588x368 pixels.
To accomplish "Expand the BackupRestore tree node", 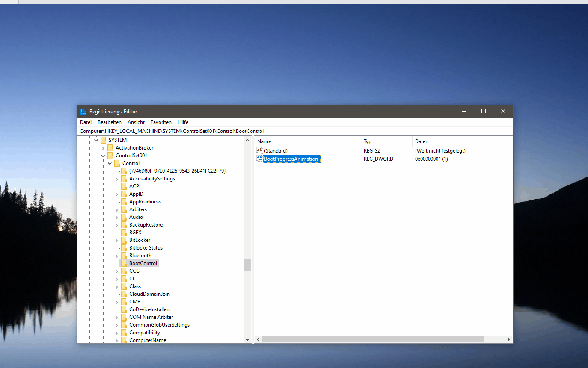I will click(x=116, y=225).
